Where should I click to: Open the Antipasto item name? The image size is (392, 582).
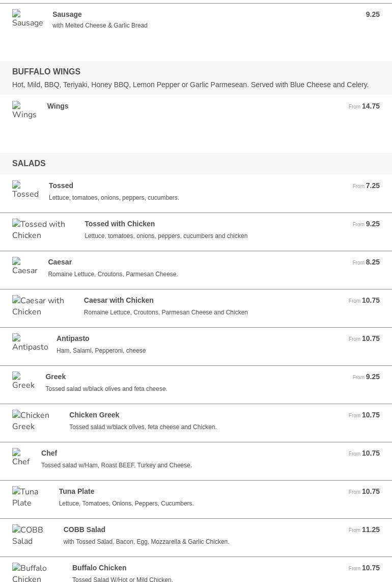(x=73, y=338)
